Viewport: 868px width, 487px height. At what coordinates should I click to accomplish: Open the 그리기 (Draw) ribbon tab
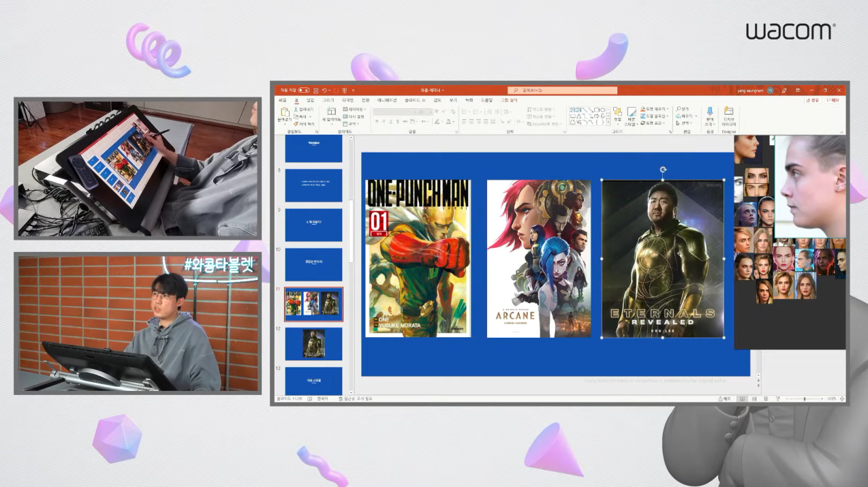tap(328, 100)
